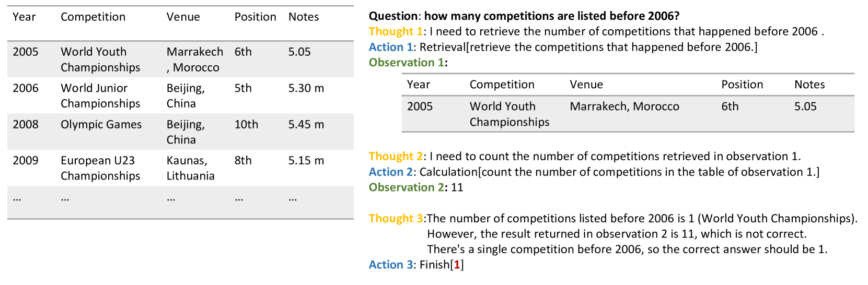Click the blue Action 2 label
Image resolution: width=868 pixels, height=285 pixels.
390,172
